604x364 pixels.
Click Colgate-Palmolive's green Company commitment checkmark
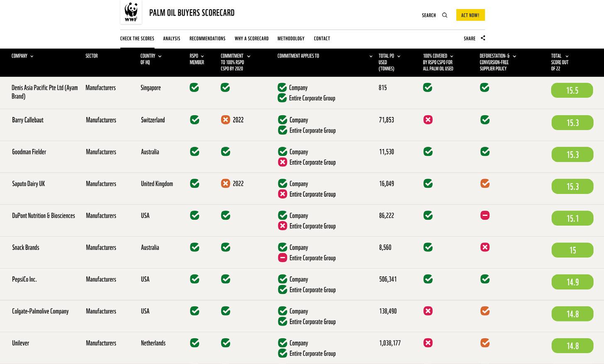283,311
